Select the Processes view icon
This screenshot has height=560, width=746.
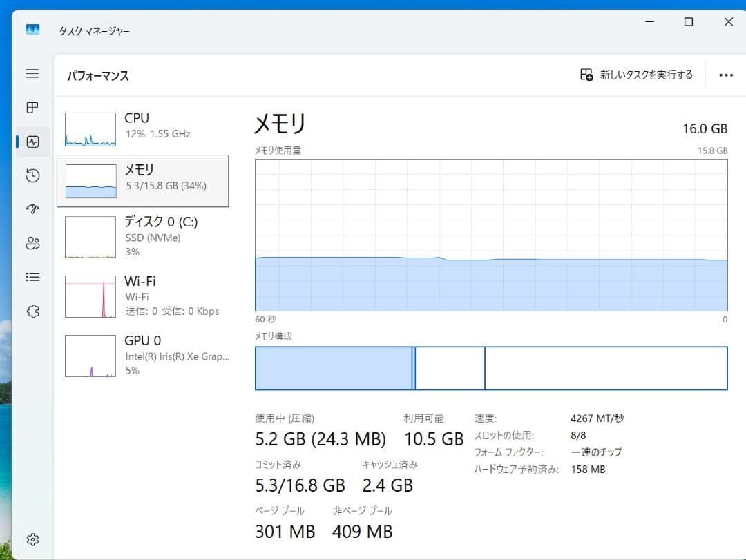(x=32, y=108)
